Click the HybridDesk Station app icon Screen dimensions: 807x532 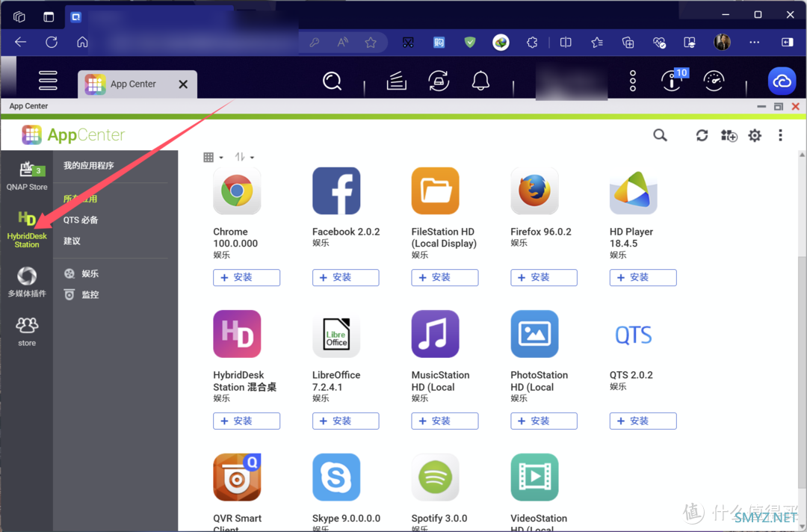[237, 334]
